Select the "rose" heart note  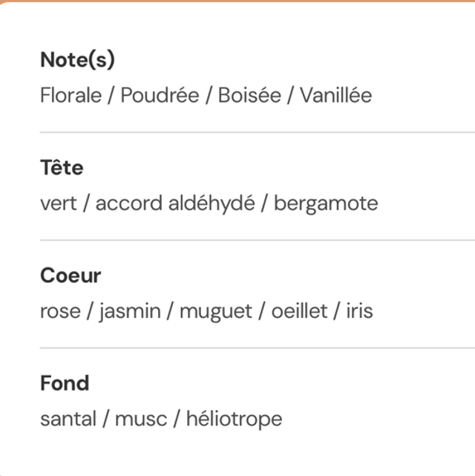tap(59, 311)
